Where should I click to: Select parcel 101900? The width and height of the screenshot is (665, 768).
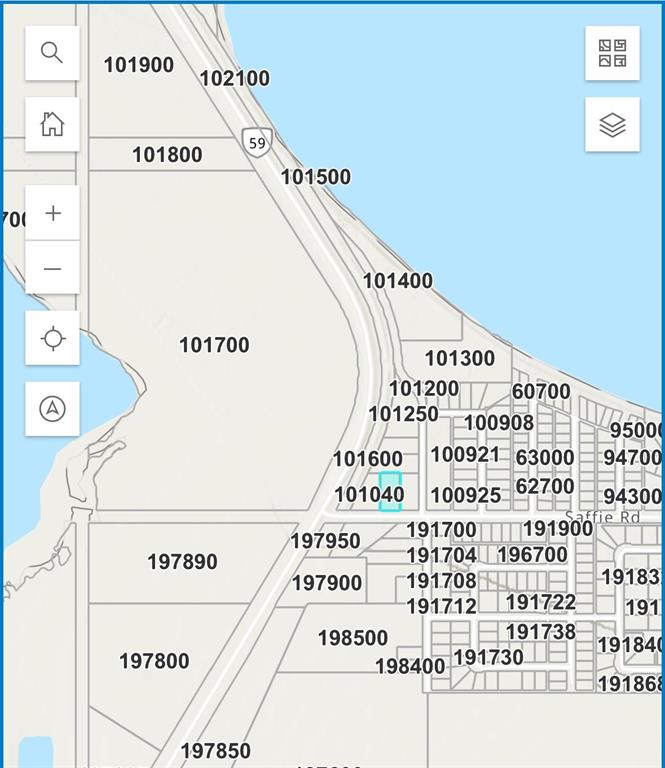click(138, 65)
